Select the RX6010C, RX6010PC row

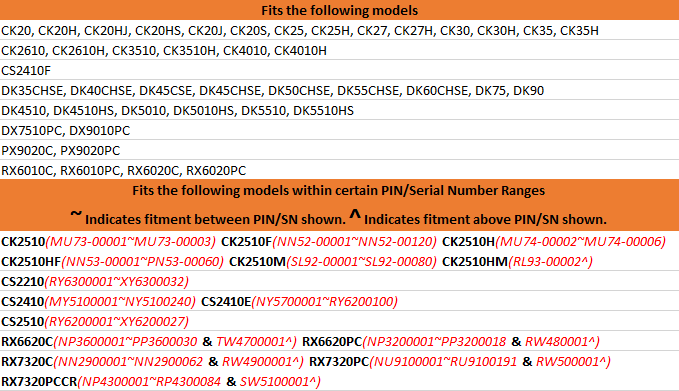click(x=340, y=170)
